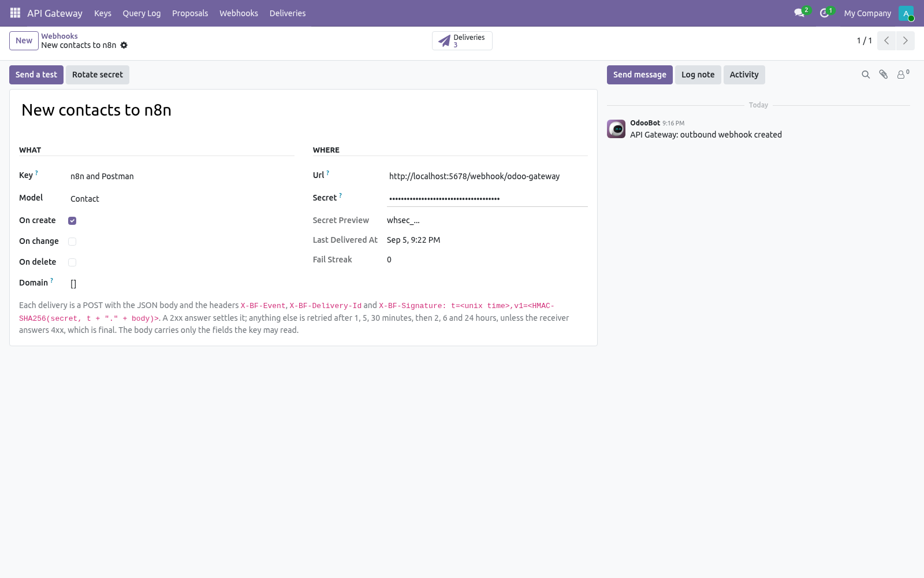Open the Query Log menu
924x578 pixels.
141,13
